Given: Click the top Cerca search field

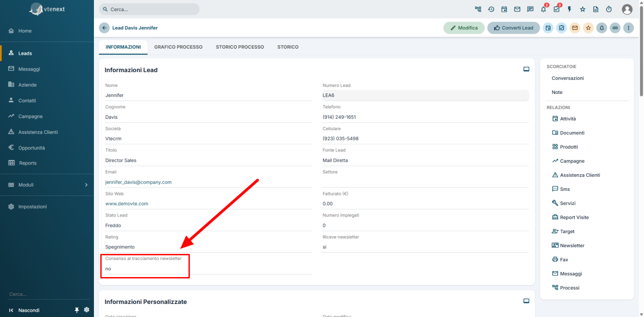Looking at the screenshot, I should coord(149,9).
